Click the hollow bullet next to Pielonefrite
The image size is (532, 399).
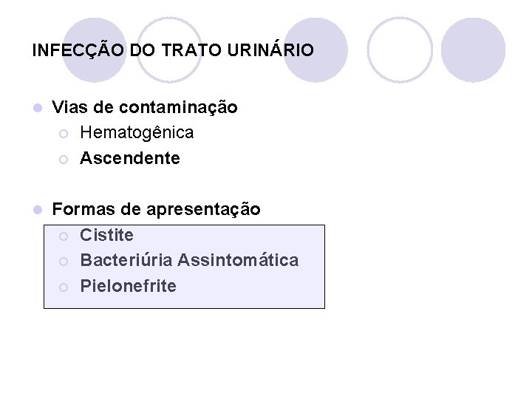(x=64, y=286)
